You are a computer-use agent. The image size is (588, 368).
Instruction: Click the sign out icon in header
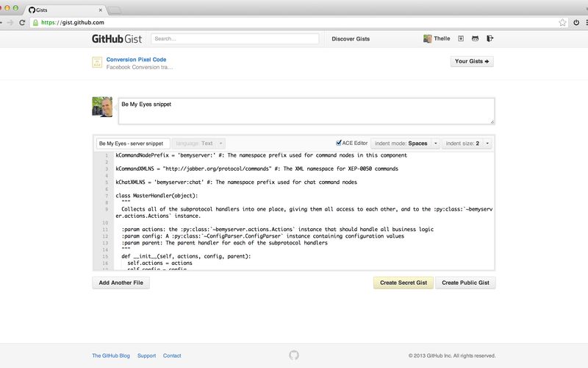coord(490,38)
